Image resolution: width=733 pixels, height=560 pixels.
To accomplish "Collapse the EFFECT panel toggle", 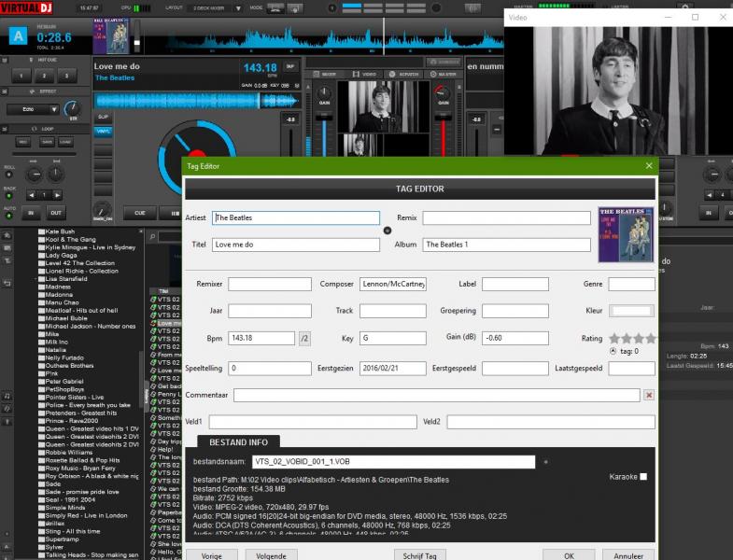I will pyautogui.click(x=5, y=91).
